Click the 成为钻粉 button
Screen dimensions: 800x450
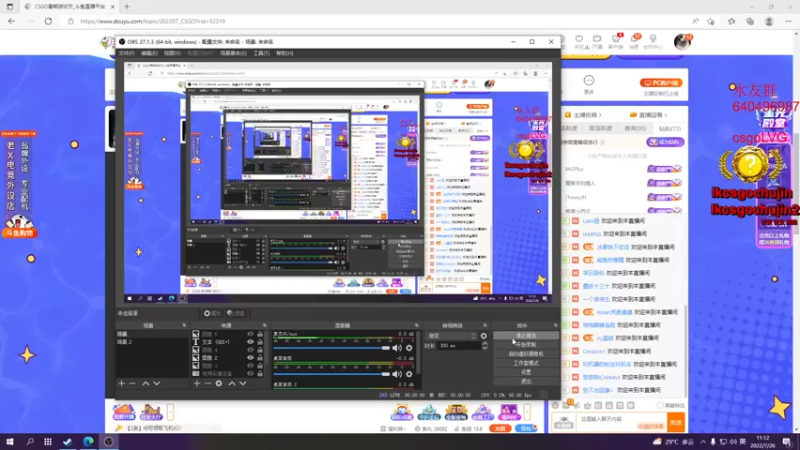[x=665, y=142]
